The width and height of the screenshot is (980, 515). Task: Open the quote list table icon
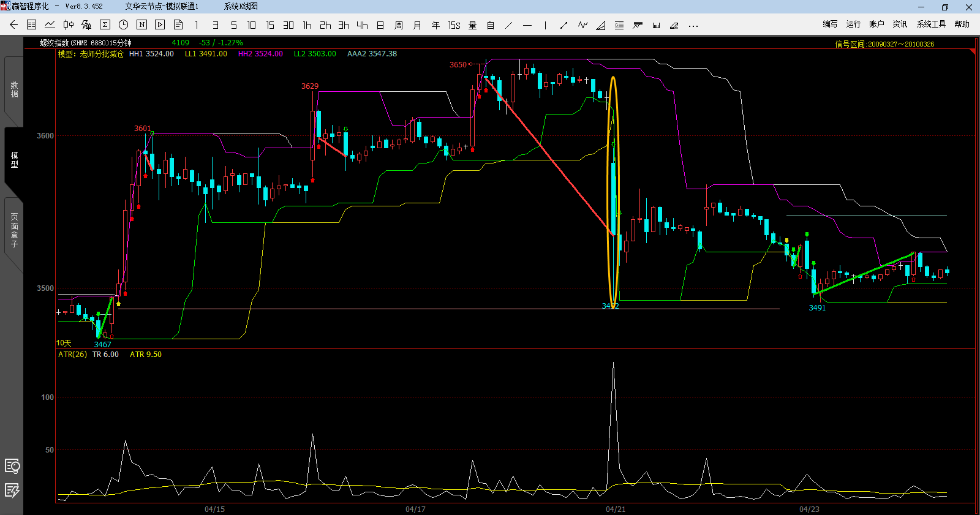[32, 25]
